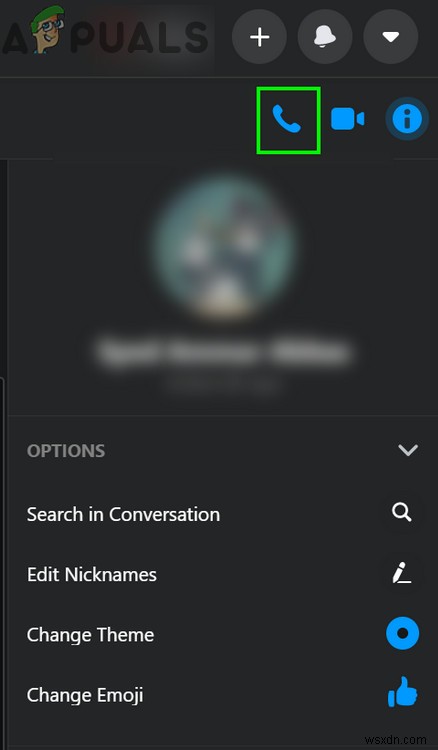This screenshot has width=438, height=750.
Task: Click the blue theme color circle
Action: point(403,633)
